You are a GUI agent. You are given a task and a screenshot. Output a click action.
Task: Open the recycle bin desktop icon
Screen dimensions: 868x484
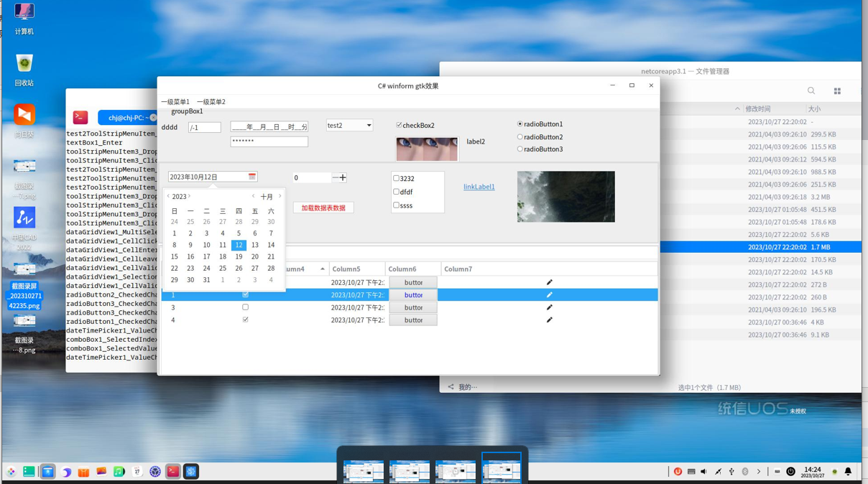click(x=24, y=65)
